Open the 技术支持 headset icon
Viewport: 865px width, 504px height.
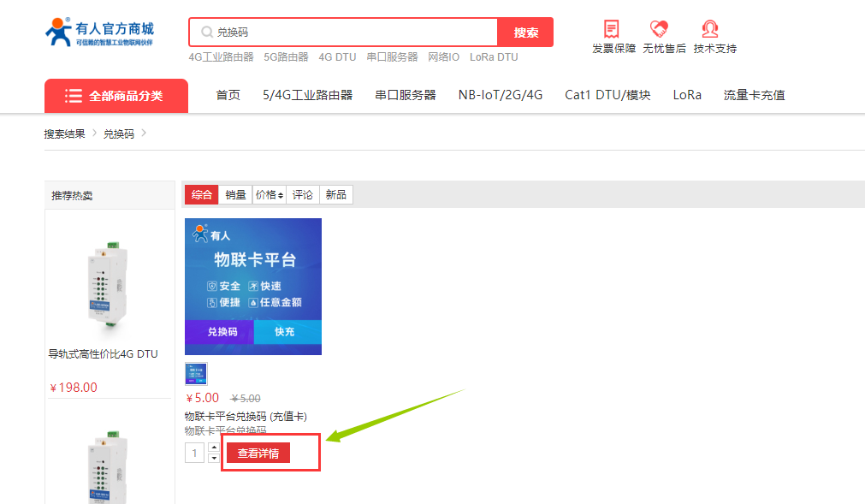coord(710,29)
